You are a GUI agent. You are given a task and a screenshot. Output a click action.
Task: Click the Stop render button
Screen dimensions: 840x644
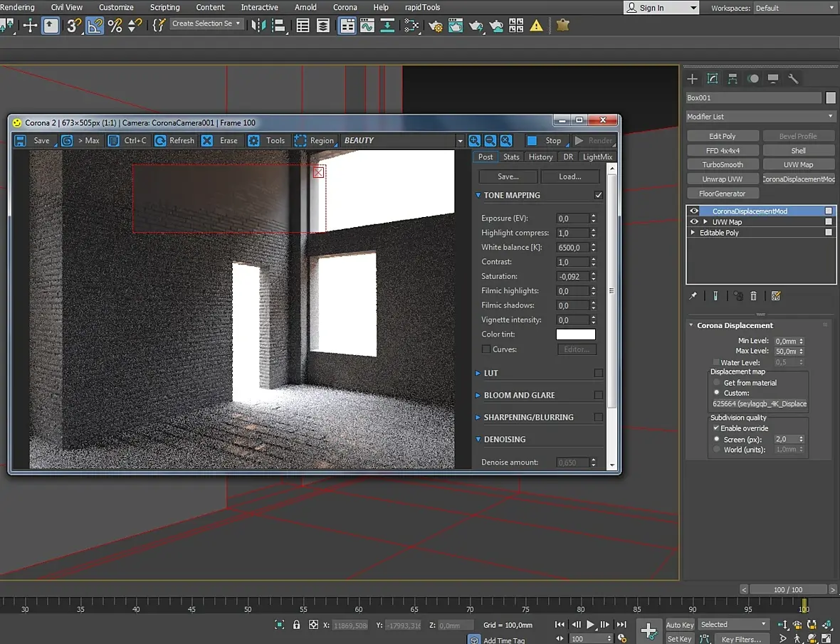tap(545, 140)
